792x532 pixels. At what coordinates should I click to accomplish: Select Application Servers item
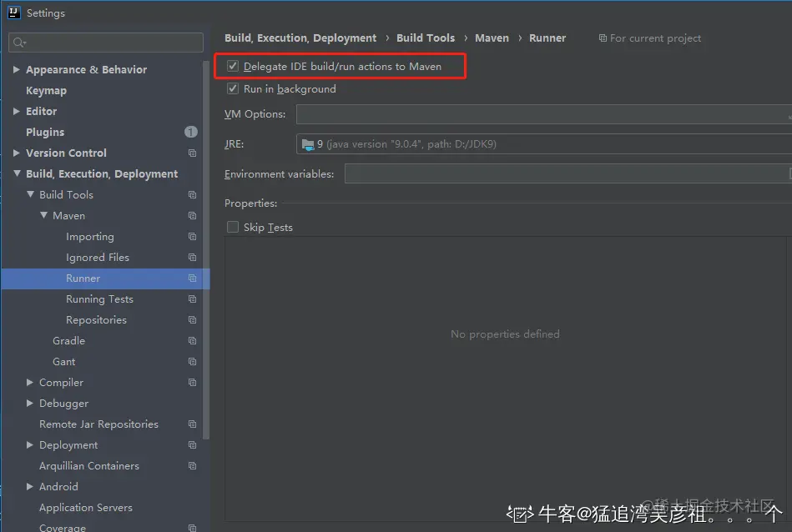(86, 508)
